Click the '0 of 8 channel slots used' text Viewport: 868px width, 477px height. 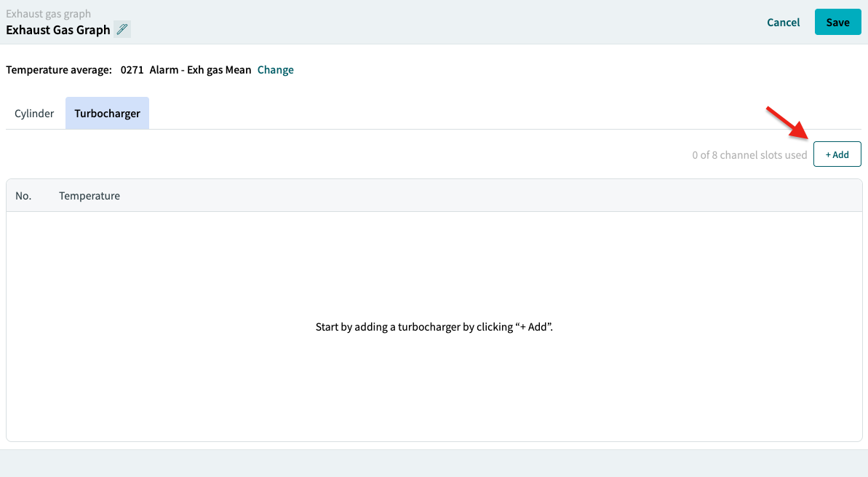749,155
